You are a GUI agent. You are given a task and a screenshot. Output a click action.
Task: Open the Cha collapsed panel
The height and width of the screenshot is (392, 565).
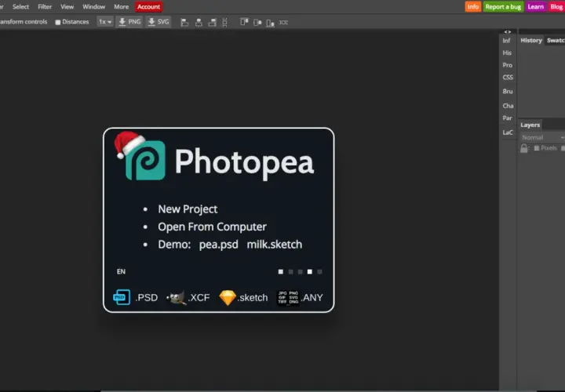pos(508,106)
